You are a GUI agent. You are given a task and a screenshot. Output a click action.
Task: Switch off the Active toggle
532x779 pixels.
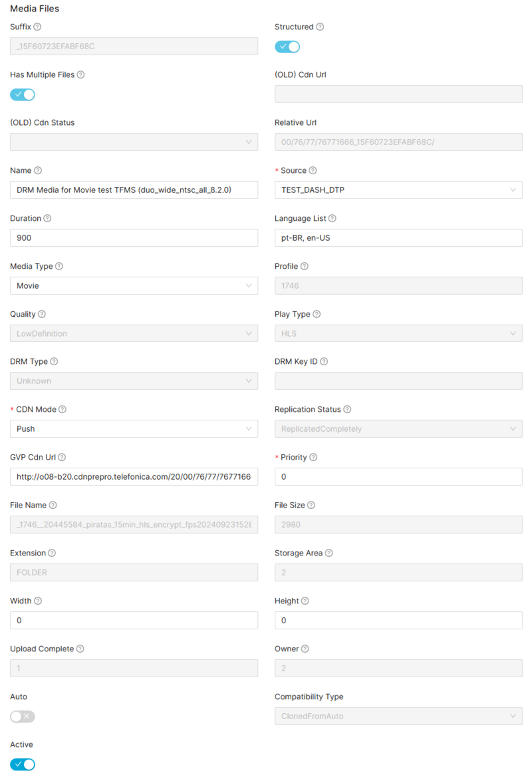pyautogui.click(x=23, y=764)
